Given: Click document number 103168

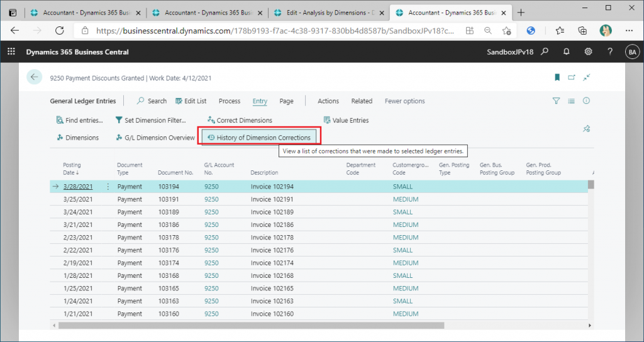Looking at the screenshot, I should [x=169, y=276].
